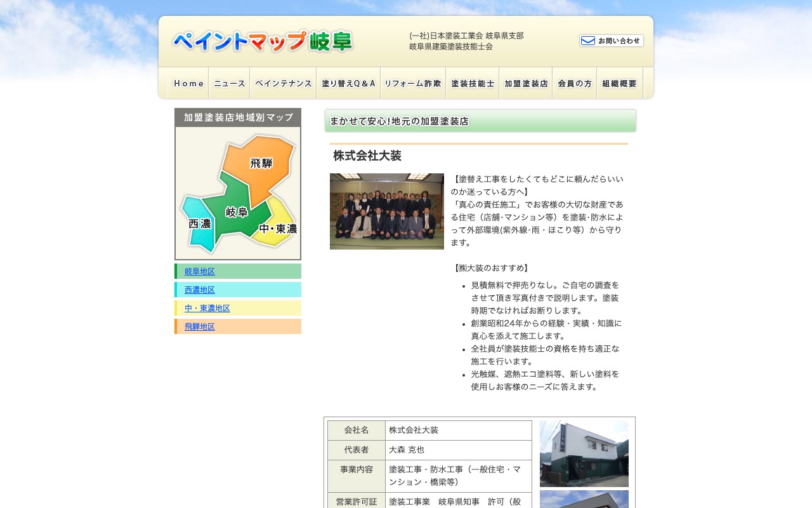Image resolution: width=812 pixels, height=508 pixels.
Task: Go to 加盟塗装店 navigation item
Action: 526,83
